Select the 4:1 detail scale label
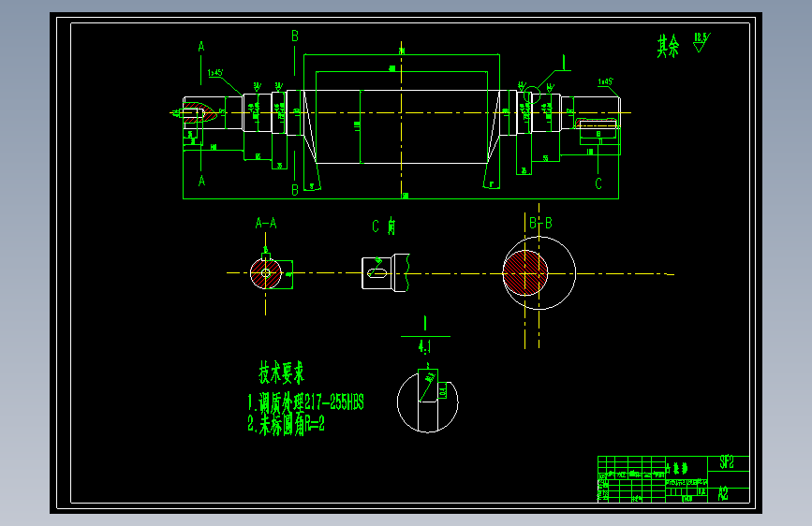Viewport: 812px width, 526px height. [424, 346]
